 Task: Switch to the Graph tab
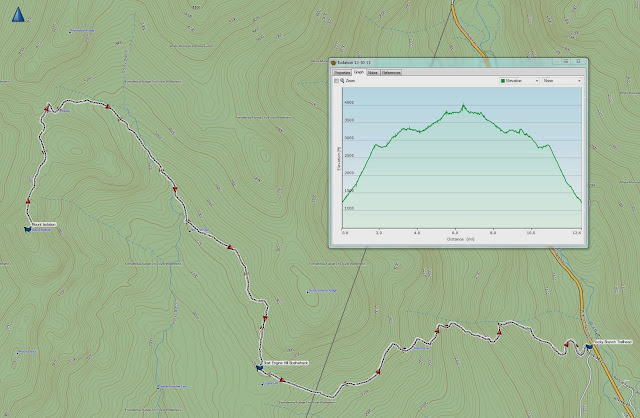coord(359,72)
